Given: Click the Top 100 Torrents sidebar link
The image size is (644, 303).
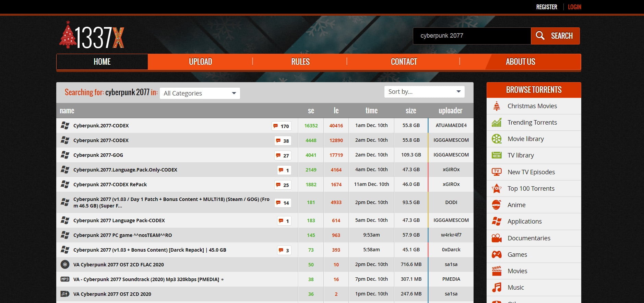Looking at the screenshot, I should coord(531,188).
